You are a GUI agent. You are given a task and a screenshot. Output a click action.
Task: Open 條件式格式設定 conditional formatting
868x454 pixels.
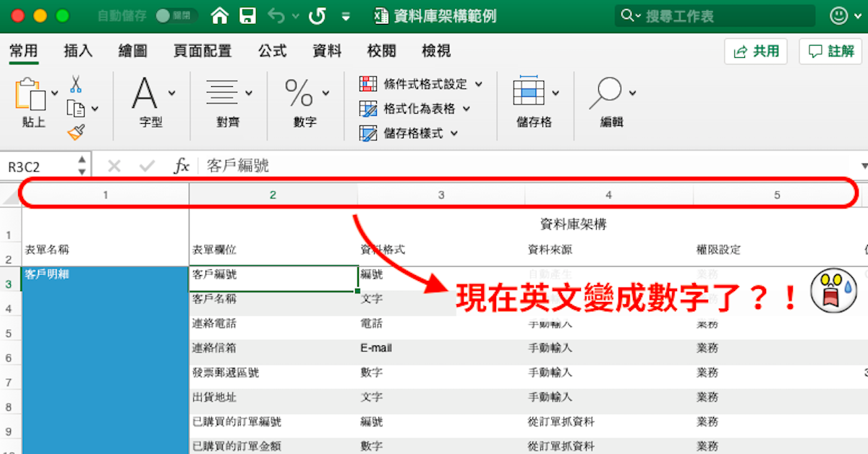pyautogui.click(x=421, y=84)
